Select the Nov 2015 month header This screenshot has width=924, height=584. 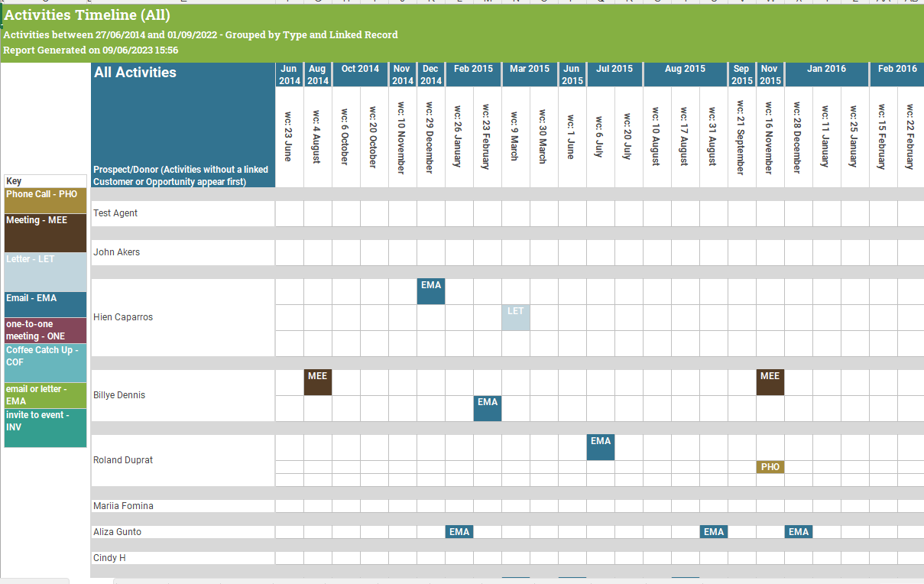click(x=770, y=75)
